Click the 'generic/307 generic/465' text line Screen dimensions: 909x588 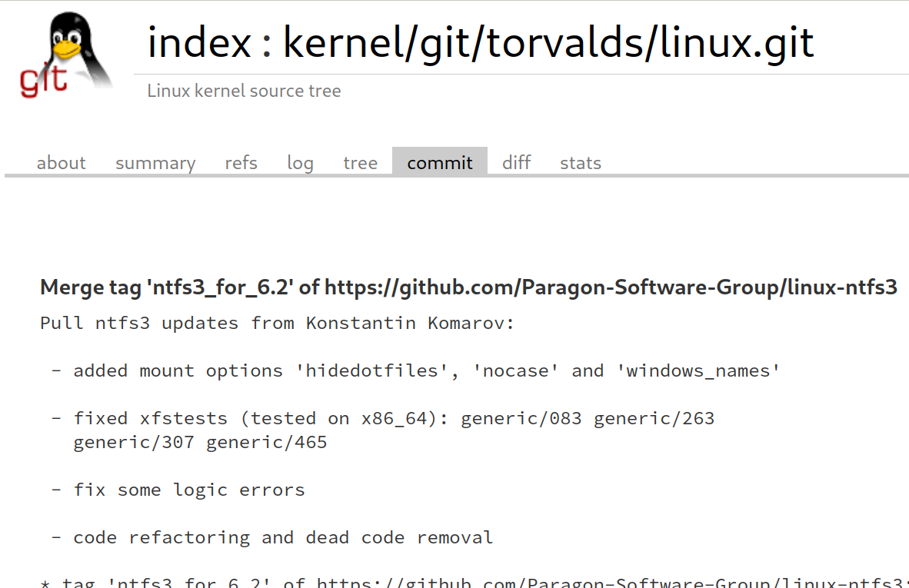tap(200, 442)
